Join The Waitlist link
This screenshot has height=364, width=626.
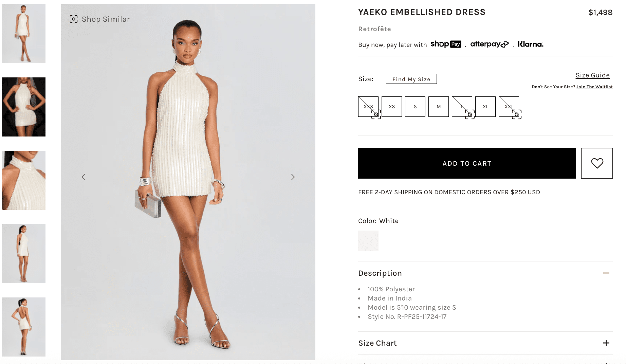[x=594, y=87]
